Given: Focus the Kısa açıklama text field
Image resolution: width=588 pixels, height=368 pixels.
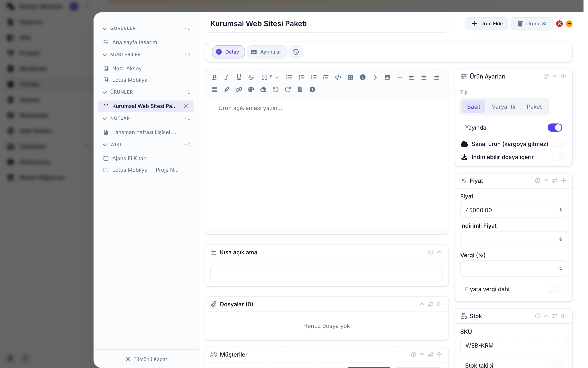Looking at the screenshot, I should click(326, 273).
